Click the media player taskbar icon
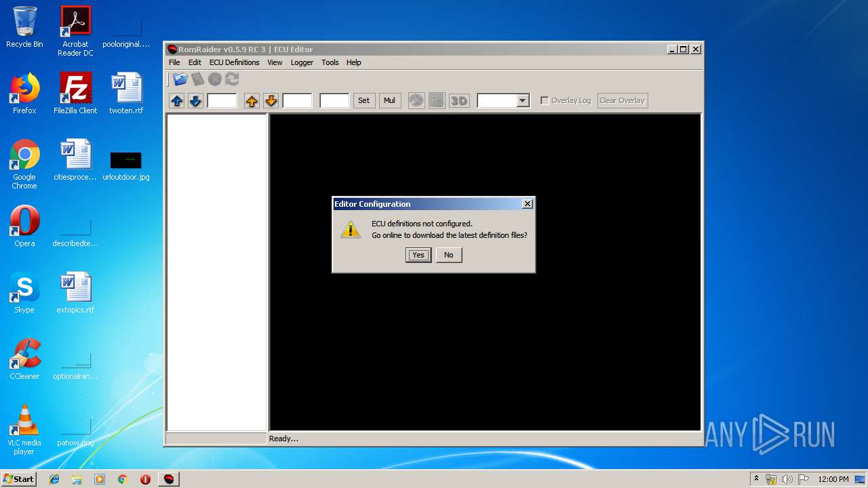Viewport: 868px width, 488px height. 100,479
